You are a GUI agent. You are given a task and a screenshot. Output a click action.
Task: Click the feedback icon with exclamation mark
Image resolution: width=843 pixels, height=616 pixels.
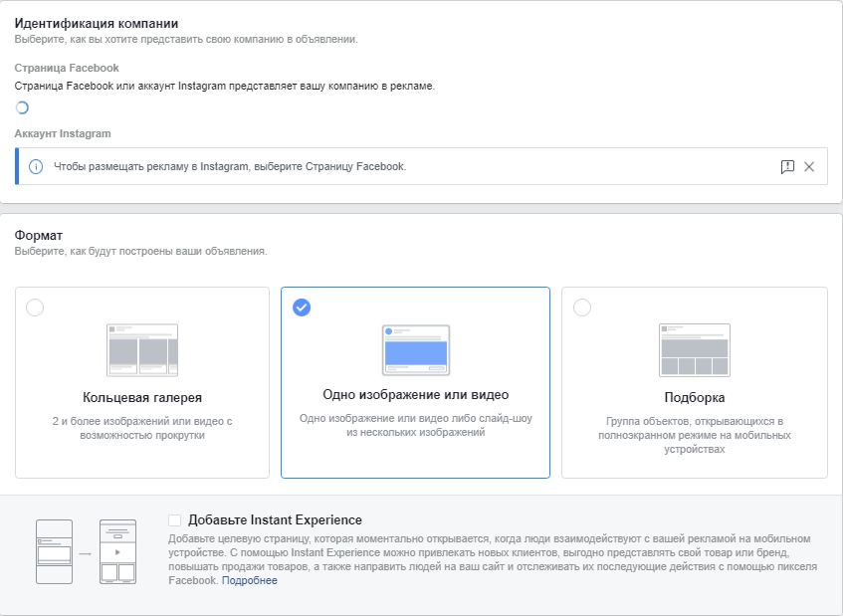(787, 167)
